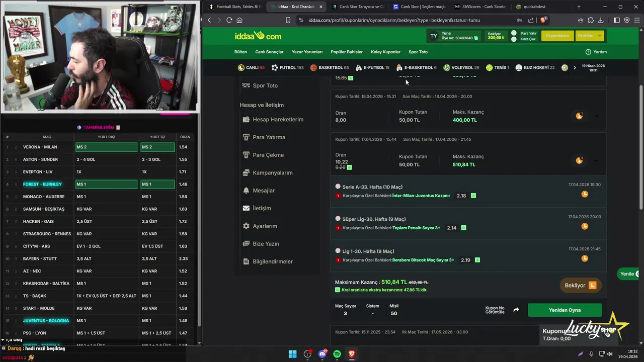Open Bilgilendirmeler in sidebar
The image size is (644, 362).
[272, 262]
